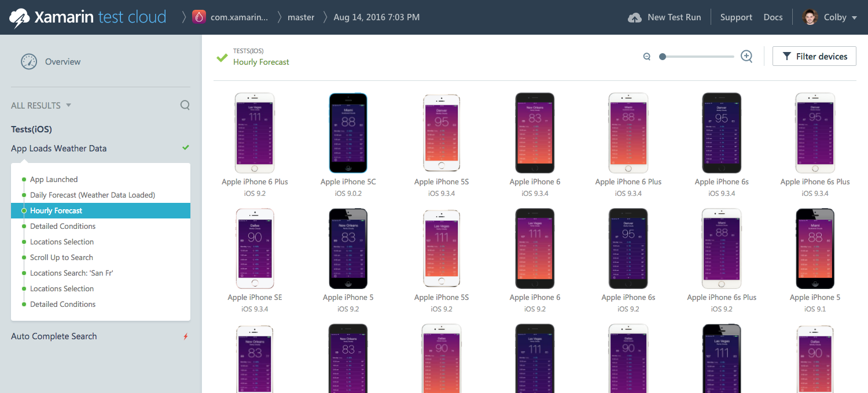The image size is (868, 393).
Task: Click Colby's profile avatar
Action: (x=810, y=17)
